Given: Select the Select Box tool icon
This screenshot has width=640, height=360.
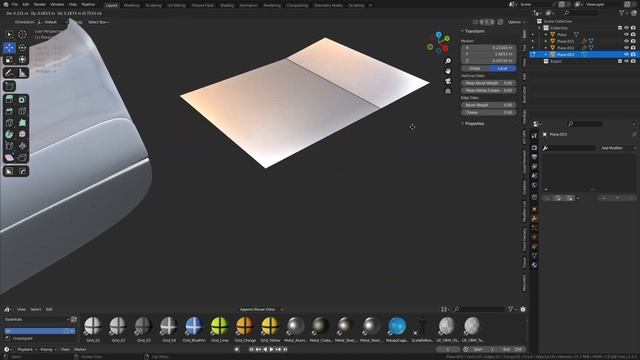Looking at the screenshot, I should tap(9, 35).
